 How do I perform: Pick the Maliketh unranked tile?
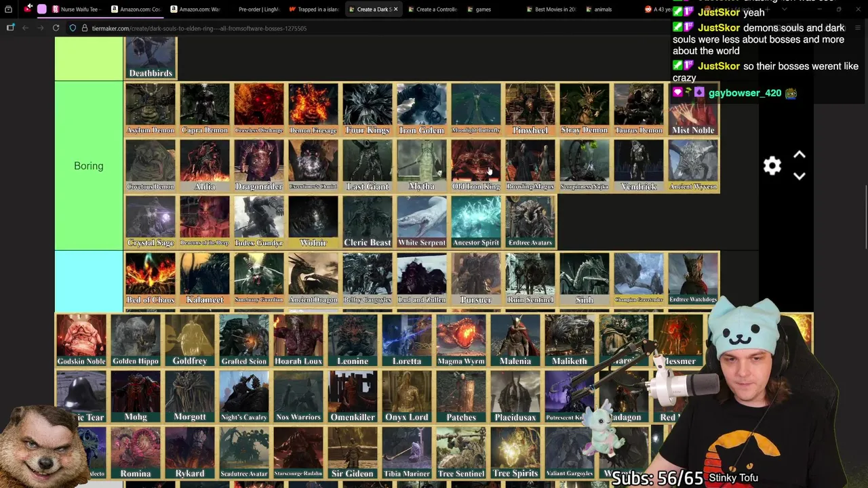pos(570,340)
